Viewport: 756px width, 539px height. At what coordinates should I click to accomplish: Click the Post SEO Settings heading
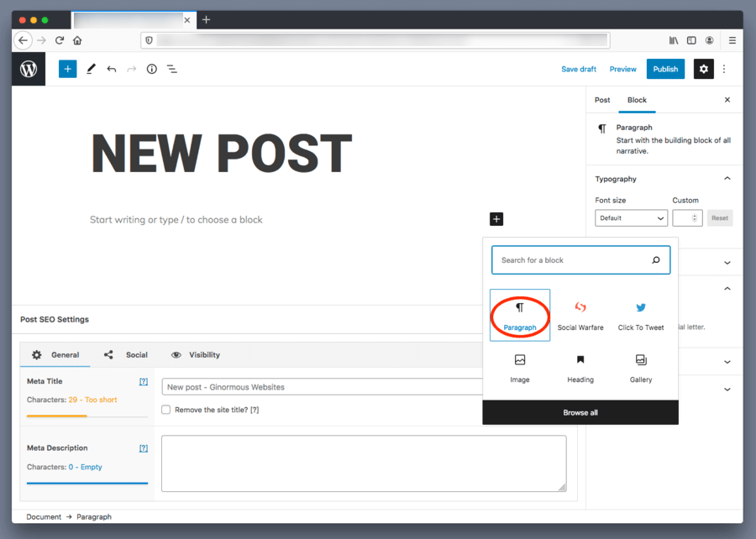click(55, 319)
